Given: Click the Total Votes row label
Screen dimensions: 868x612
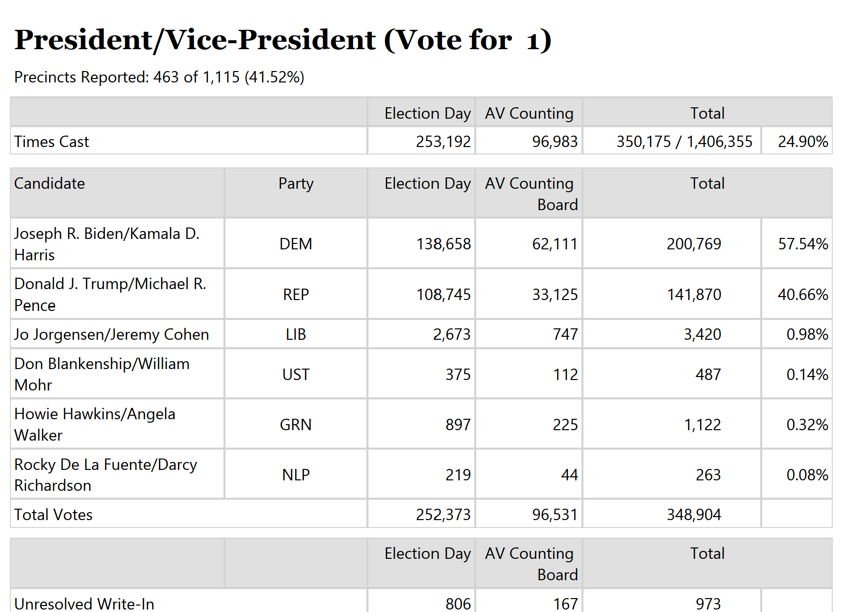Looking at the screenshot, I should (54, 515).
